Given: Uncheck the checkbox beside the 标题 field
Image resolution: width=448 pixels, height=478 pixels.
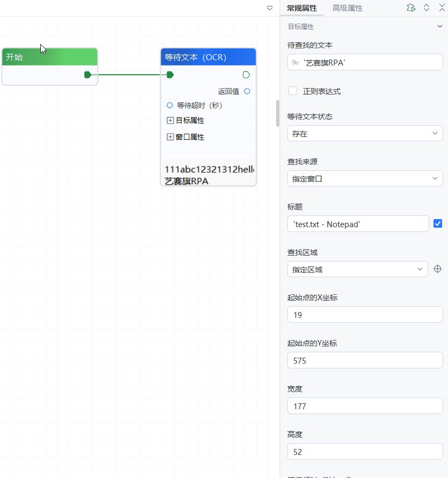Looking at the screenshot, I should (438, 223).
